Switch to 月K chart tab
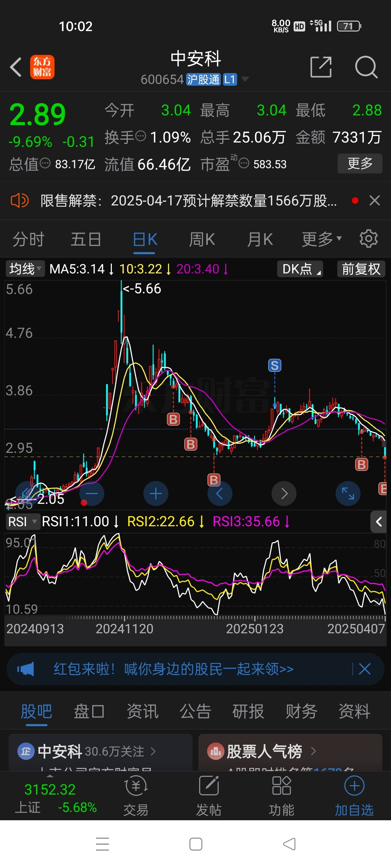 [x=260, y=239]
